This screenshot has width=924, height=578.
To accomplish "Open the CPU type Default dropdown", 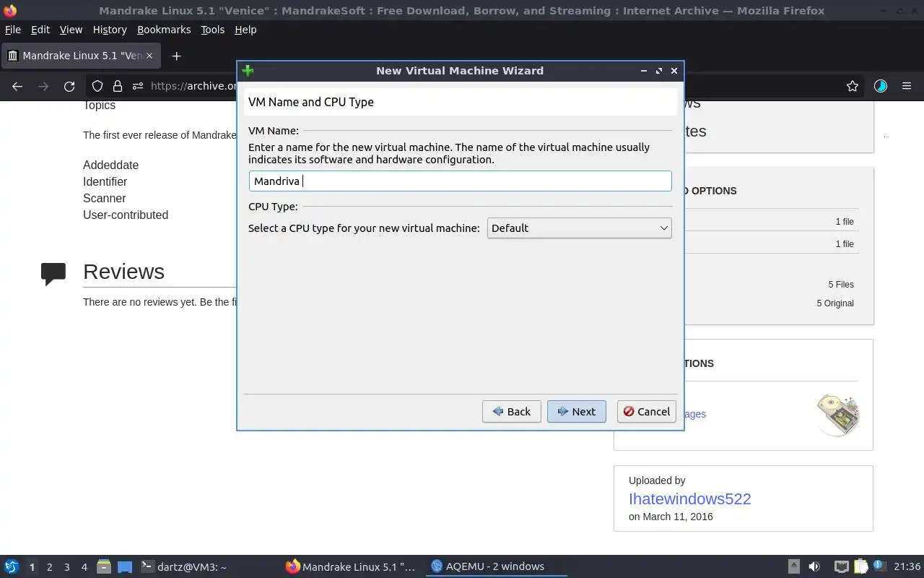I will point(579,228).
